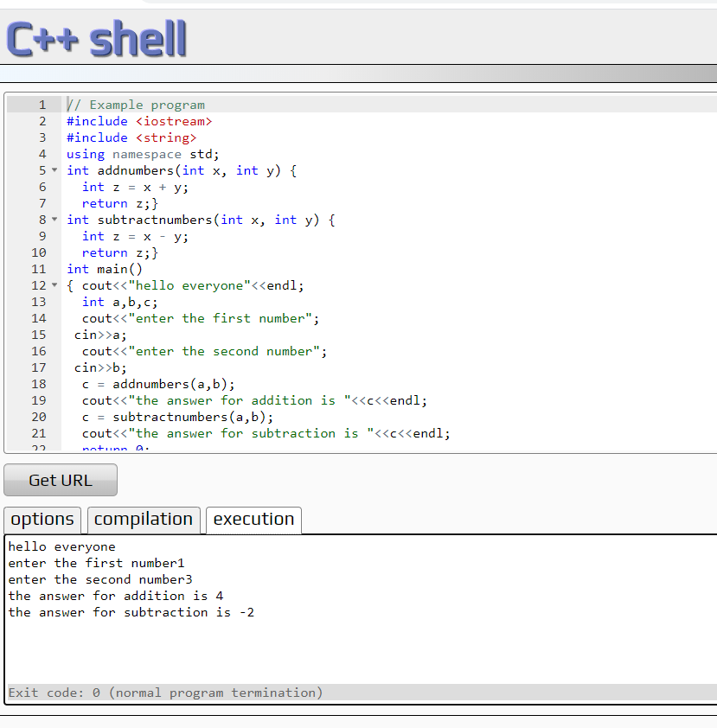Select the addition answer output line
The height and width of the screenshot is (728, 717).
tap(115, 596)
